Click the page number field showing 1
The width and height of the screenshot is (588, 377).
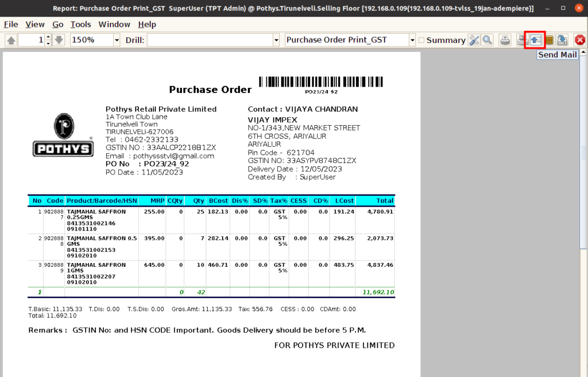coord(32,40)
